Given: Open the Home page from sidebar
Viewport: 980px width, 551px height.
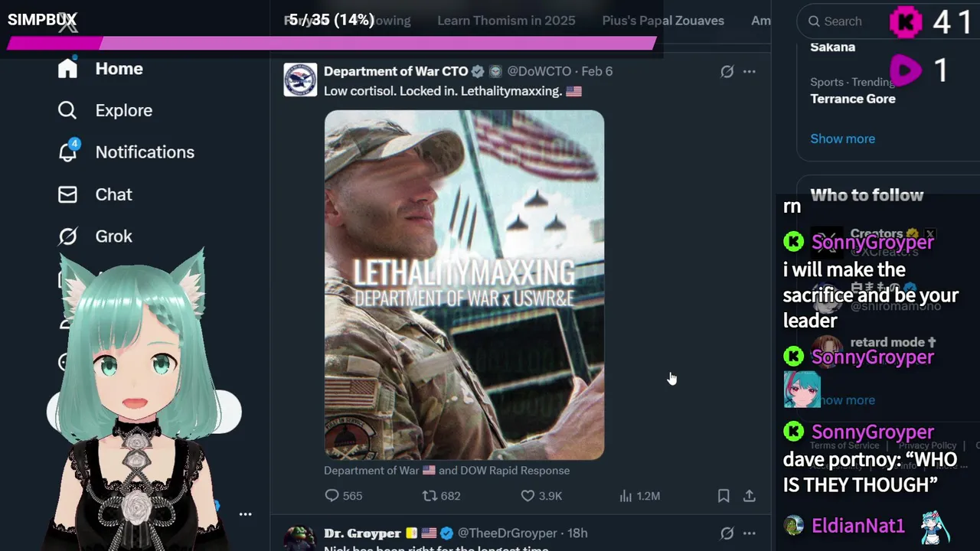Looking at the screenshot, I should (x=100, y=69).
